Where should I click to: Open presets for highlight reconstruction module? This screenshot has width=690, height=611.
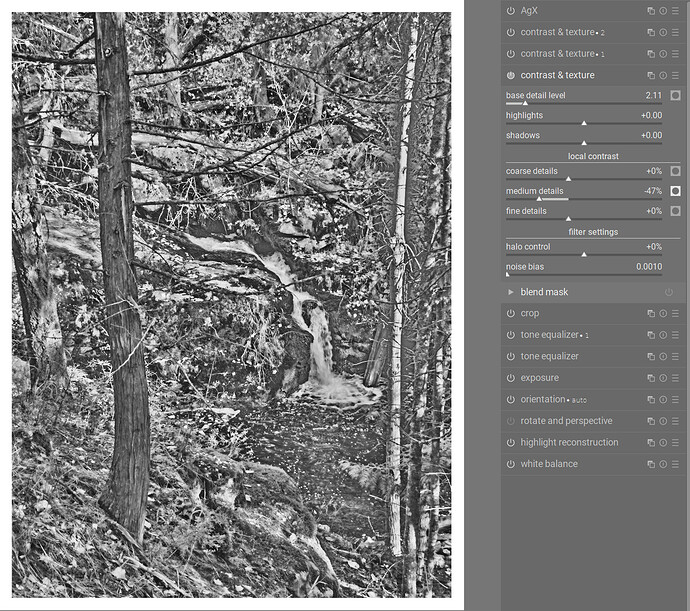[x=675, y=442]
